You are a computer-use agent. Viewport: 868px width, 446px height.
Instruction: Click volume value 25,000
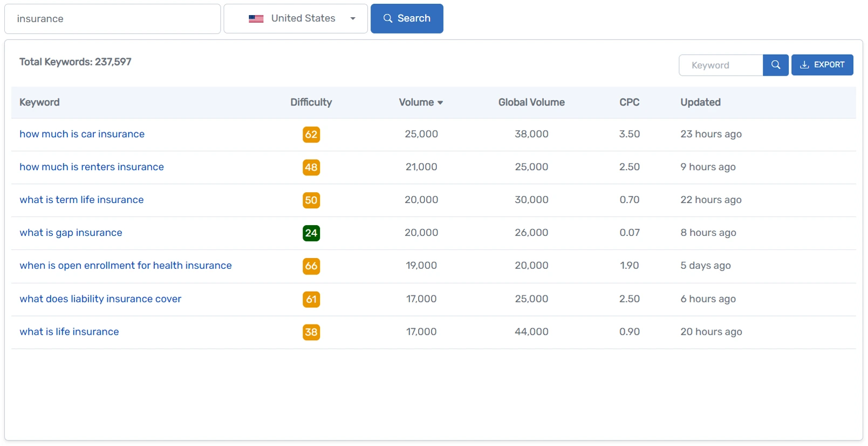[x=421, y=134]
